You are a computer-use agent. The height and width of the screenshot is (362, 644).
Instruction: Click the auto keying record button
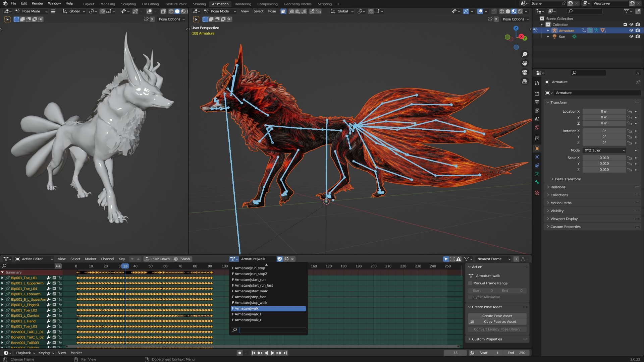239,353
